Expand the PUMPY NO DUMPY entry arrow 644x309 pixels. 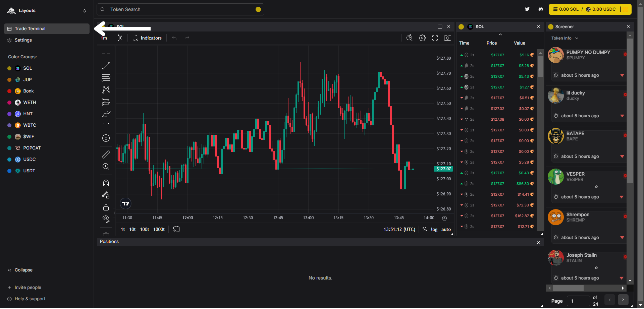[622, 75]
